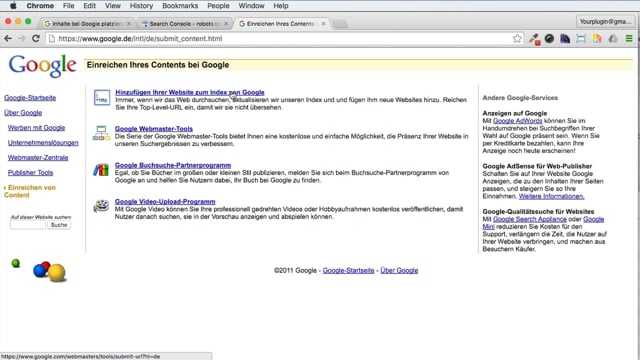The width and height of the screenshot is (640, 360).
Task: Open the Publisher Tools sidebar link
Action: click(x=30, y=172)
